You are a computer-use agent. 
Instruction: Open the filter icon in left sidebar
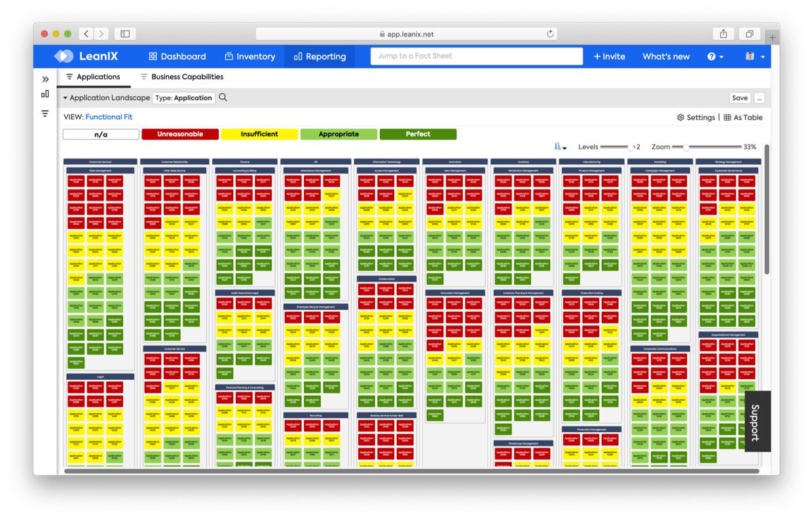pyautogui.click(x=45, y=113)
